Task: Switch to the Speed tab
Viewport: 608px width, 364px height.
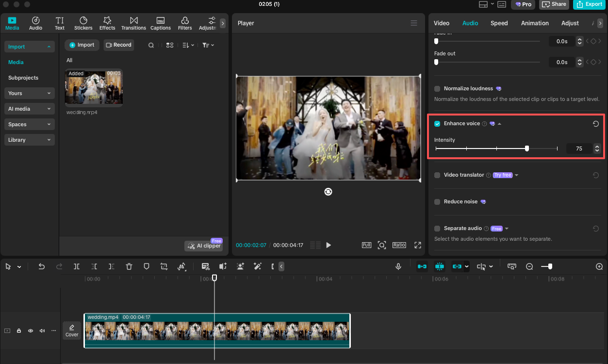Action: (499, 23)
